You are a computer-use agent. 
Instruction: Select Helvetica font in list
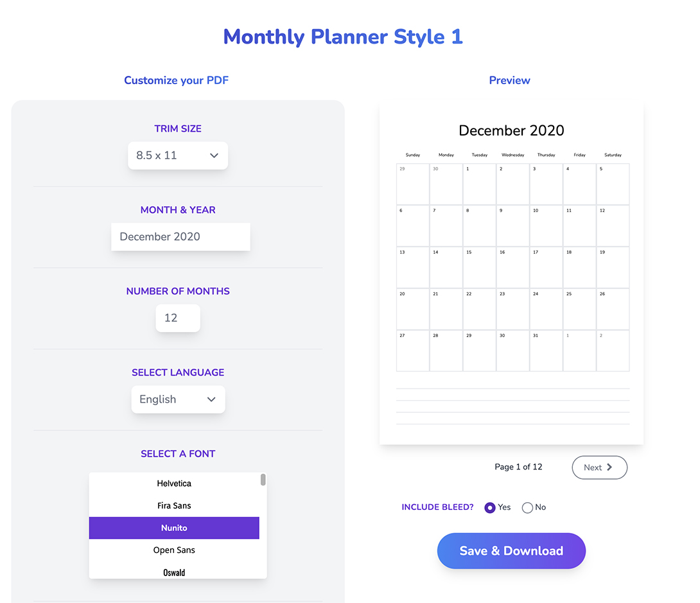[174, 484]
